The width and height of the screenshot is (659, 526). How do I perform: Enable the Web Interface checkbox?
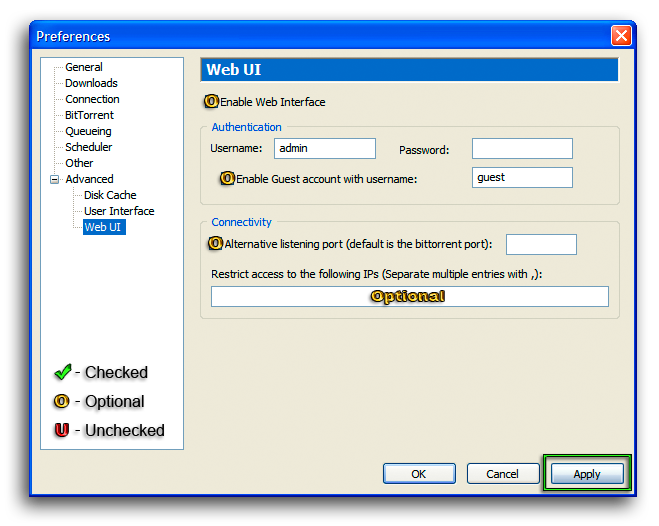[x=212, y=102]
